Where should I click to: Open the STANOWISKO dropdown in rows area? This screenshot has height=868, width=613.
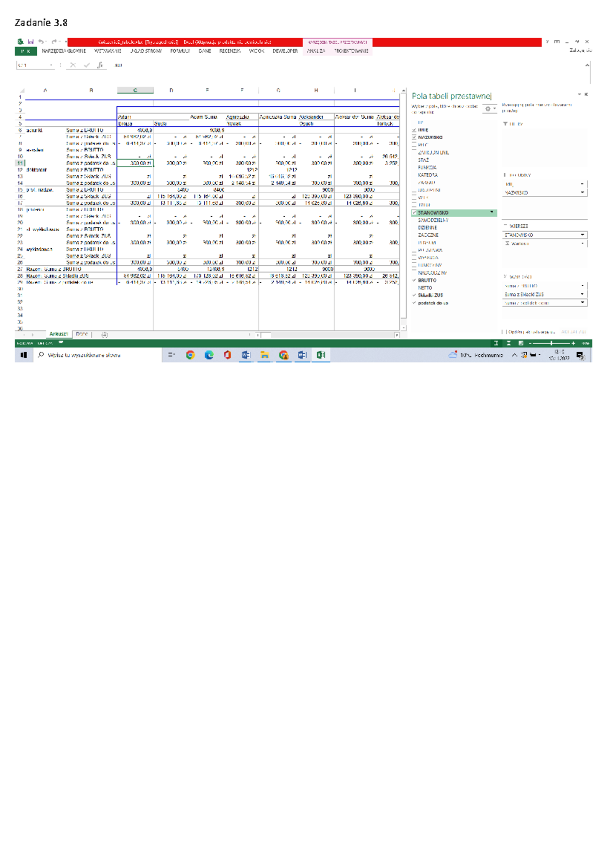(x=582, y=235)
